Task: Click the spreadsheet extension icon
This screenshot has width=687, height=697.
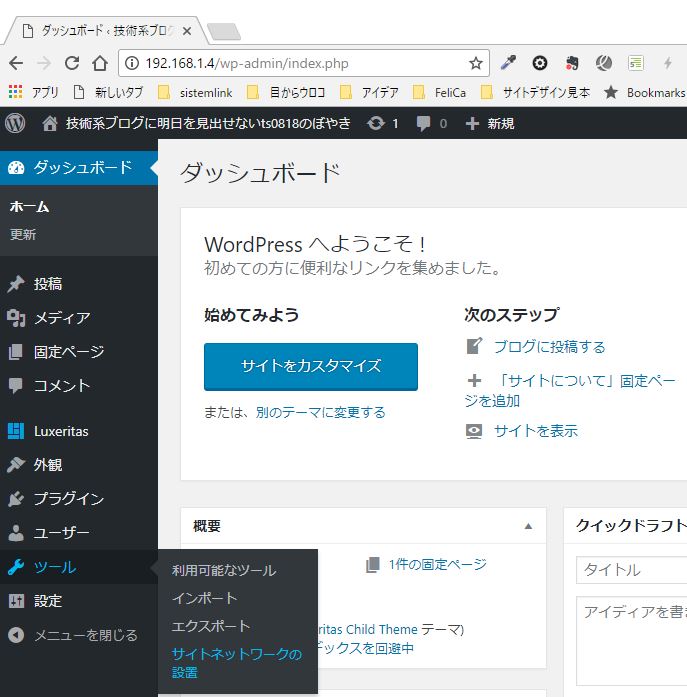Action: point(636,63)
